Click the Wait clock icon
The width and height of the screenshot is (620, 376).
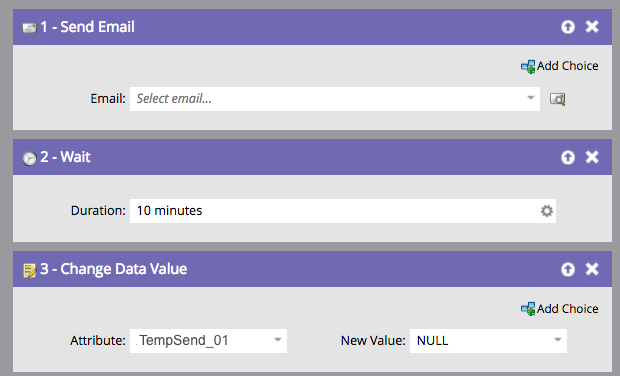pos(29,158)
